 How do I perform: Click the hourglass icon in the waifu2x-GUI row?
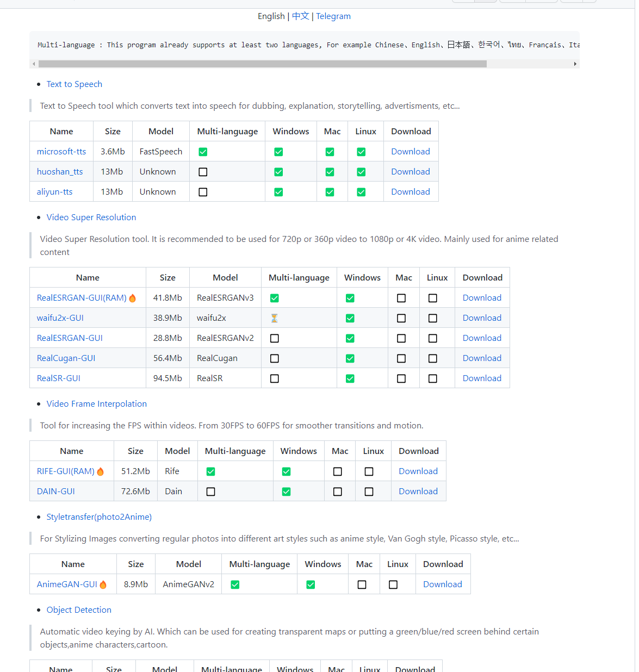pyautogui.click(x=274, y=318)
